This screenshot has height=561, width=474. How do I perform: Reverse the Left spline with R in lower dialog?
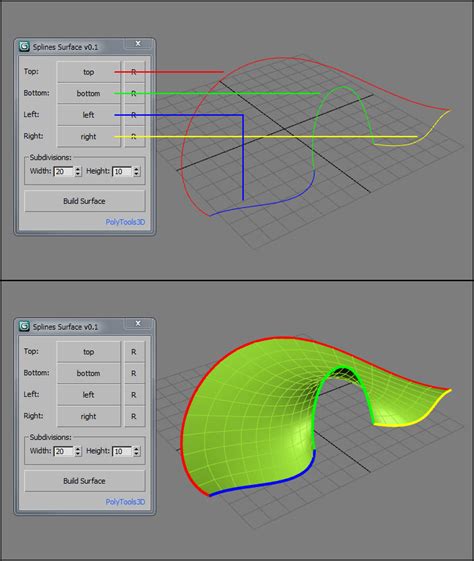tap(134, 395)
